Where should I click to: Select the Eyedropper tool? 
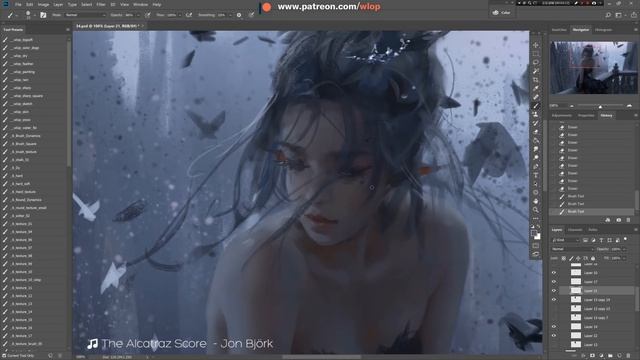[536, 89]
